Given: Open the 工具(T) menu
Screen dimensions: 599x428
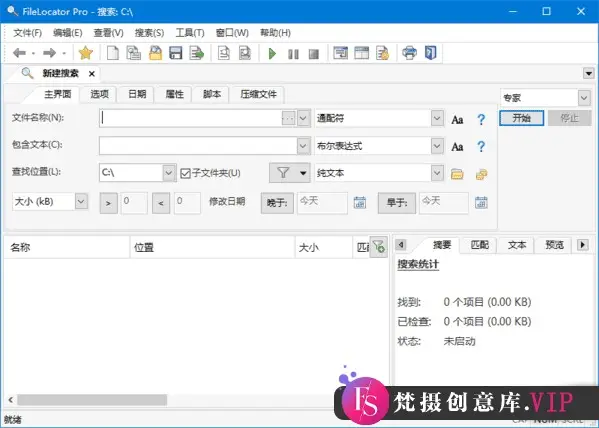Looking at the screenshot, I should 190,33.
